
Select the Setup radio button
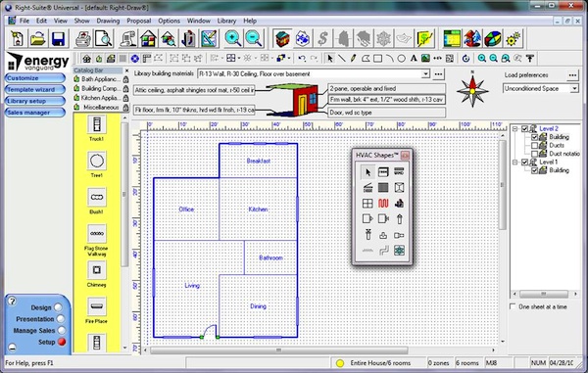pos(62,342)
